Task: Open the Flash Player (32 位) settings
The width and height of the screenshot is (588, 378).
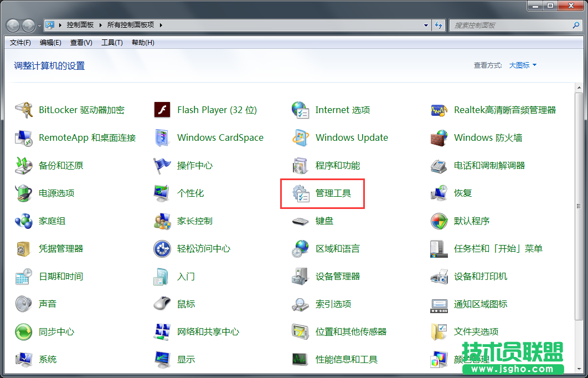Action: coord(216,110)
